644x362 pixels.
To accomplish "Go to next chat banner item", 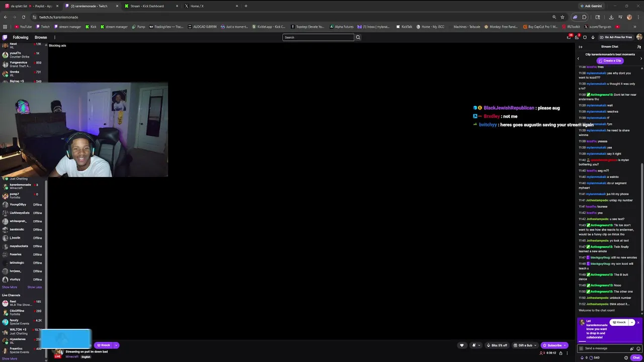I will [x=641, y=58].
